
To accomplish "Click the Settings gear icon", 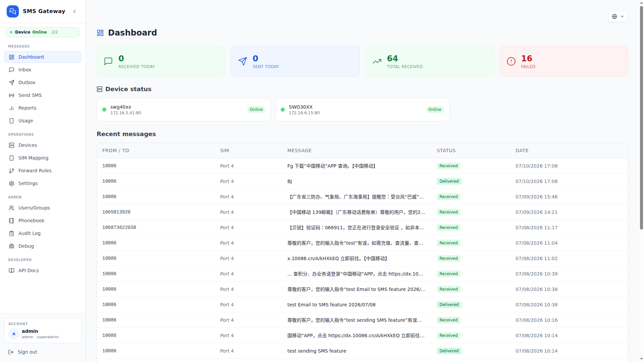I will [x=12, y=183].
